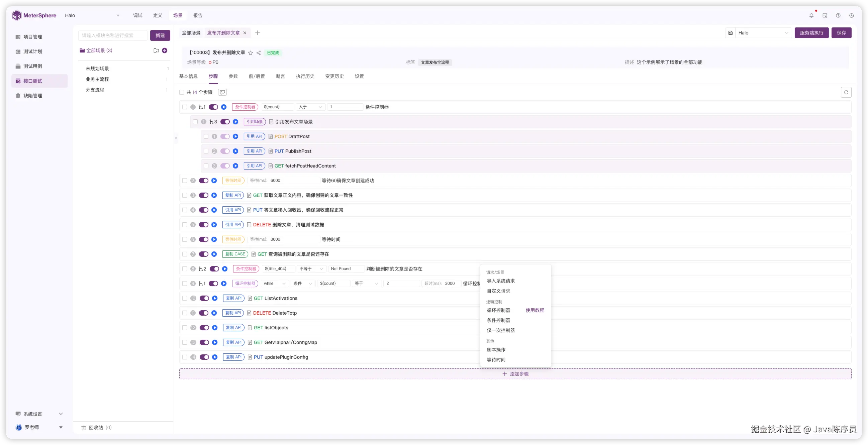Check the select-all 共14个步骤 checkbox
The height and width of the screenshot is (445, 868).
coord(182,92)
